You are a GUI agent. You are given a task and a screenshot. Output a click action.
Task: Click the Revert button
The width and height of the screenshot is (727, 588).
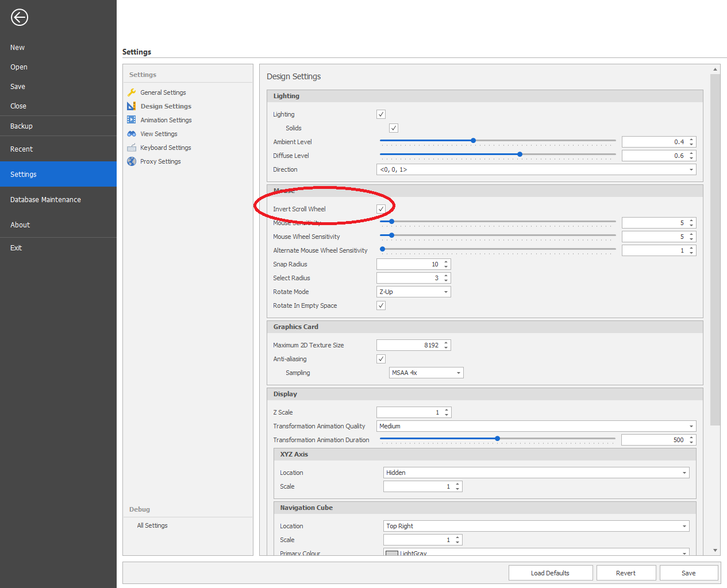click(x=625, y=573)
